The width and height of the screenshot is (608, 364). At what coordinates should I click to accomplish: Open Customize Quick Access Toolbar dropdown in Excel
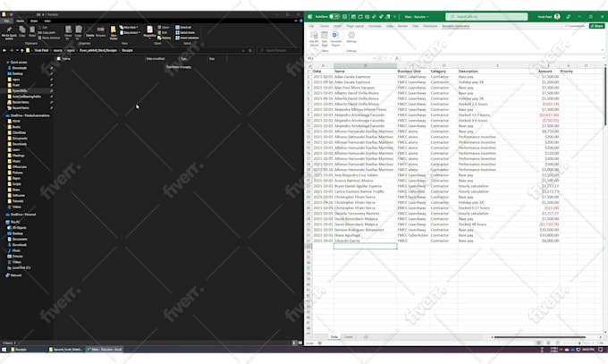(394, 17)
